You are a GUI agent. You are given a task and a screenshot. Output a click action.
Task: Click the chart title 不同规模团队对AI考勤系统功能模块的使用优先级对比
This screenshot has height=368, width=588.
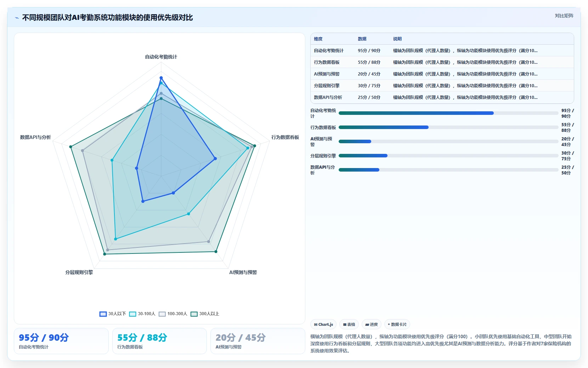point(107,18)
